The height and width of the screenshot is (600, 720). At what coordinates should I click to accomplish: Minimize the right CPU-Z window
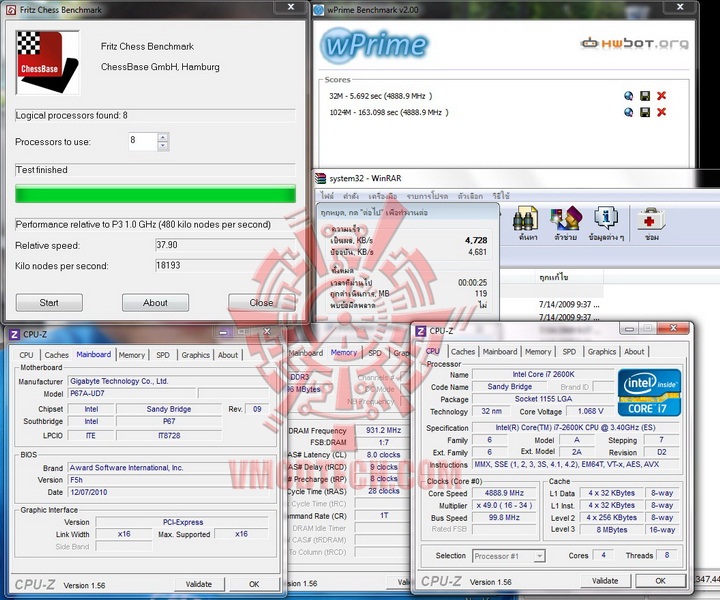click(629, 329)
